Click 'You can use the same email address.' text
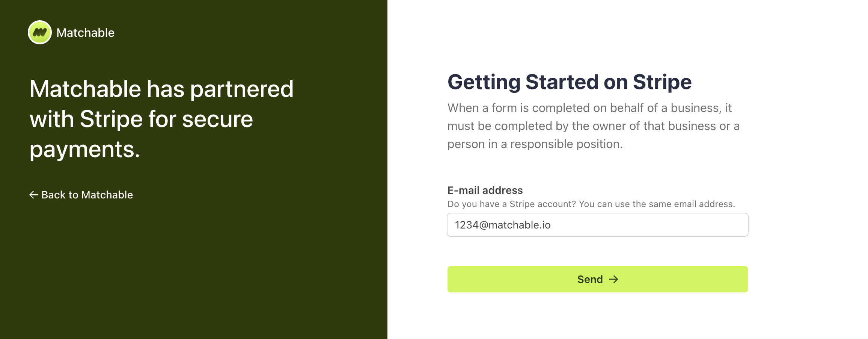 657,204
